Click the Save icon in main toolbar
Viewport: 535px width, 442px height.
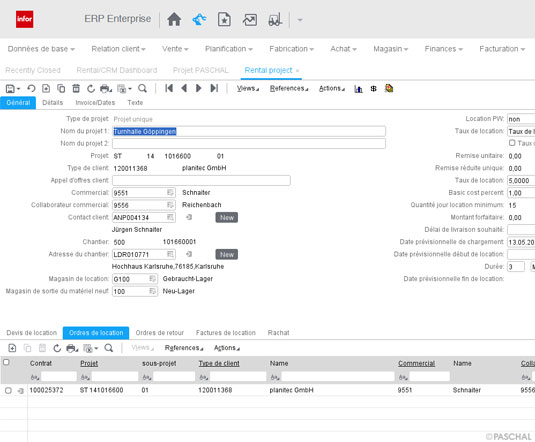(10, 89)
